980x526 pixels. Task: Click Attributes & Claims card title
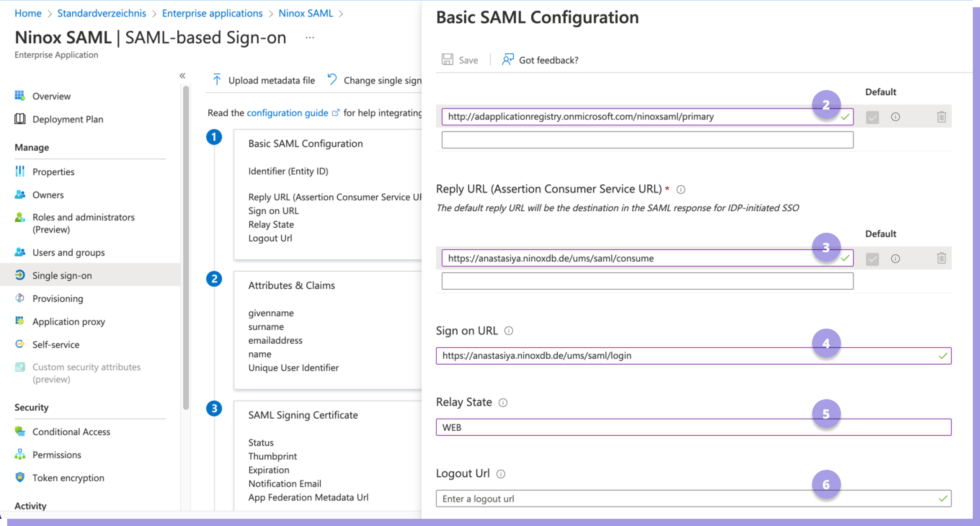tap(291, 285)
